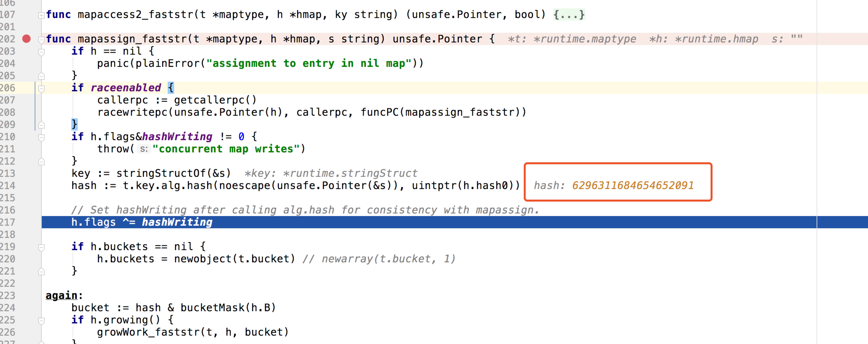The image size is (868, 344).
Task: Click 'noescape' call on line 214
Action: (245, 186)
